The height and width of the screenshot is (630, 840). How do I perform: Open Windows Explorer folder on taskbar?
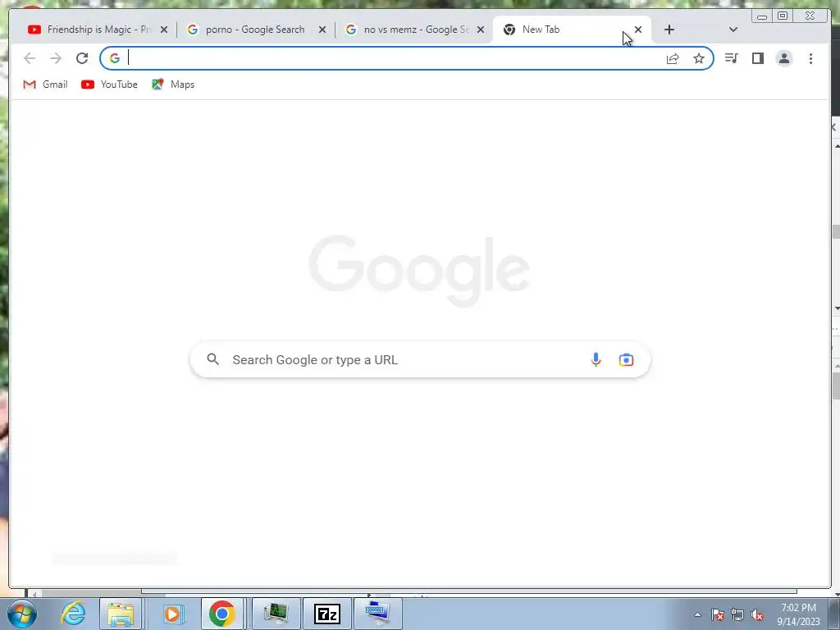coord(121,614)
